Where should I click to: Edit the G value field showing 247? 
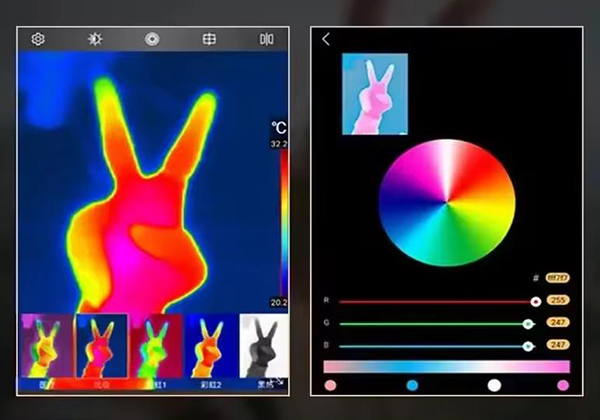[558, 322]
